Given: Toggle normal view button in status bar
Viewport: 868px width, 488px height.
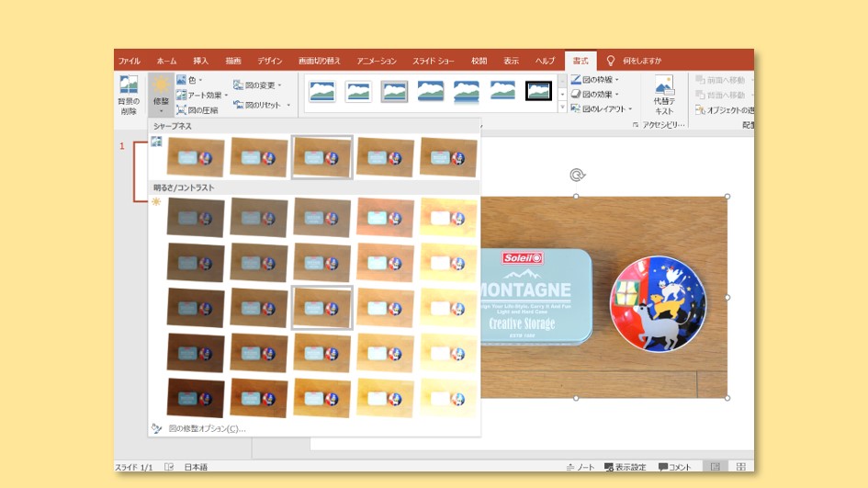Looking at the screenshot, I should [715, 467].
